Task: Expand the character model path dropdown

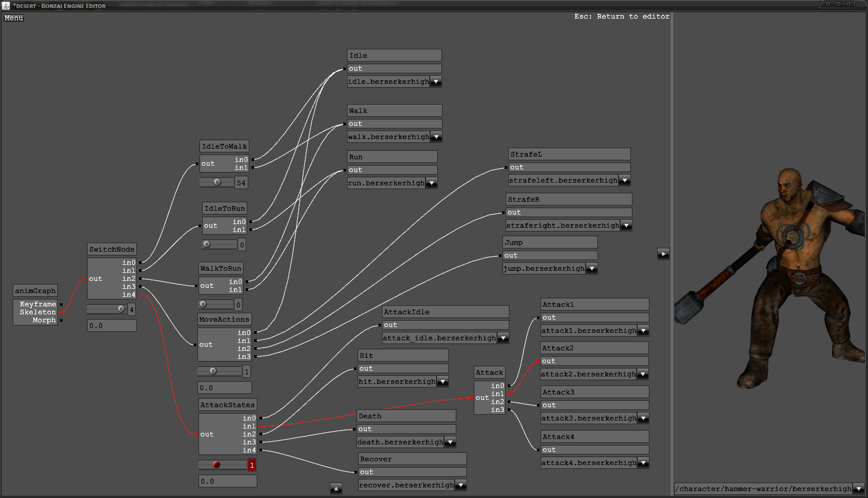Action: (x=859, y=489)
